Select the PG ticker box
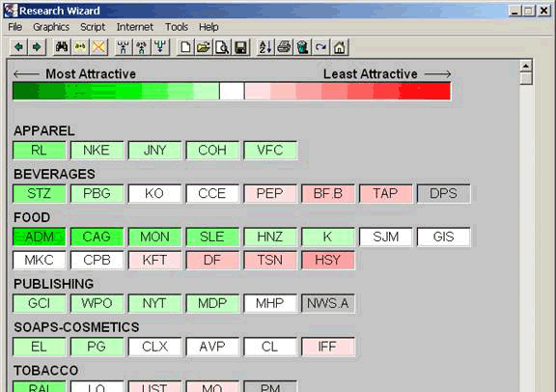This screenshot has height=392, width=556. pyautogui.click(x=97, y=347)
